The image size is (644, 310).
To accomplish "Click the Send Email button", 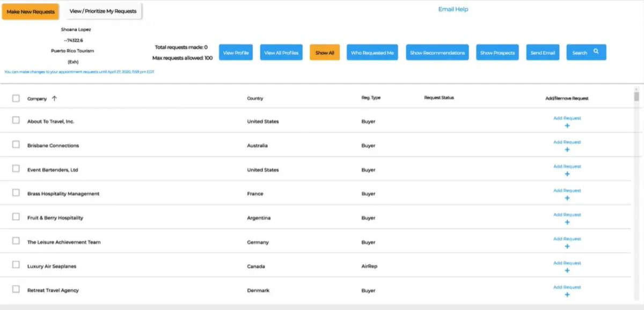I will click(x=543, y=53).
